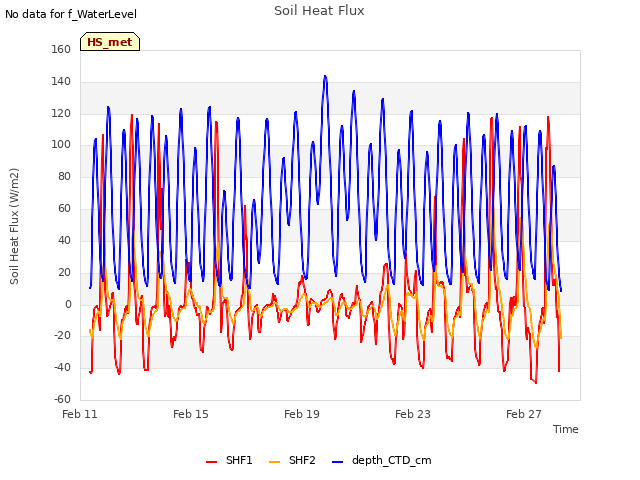The height and width of the screenshot is (480, 640).
Task: Click the -40 y-axis tick label
Action: (x=62, y=367)
